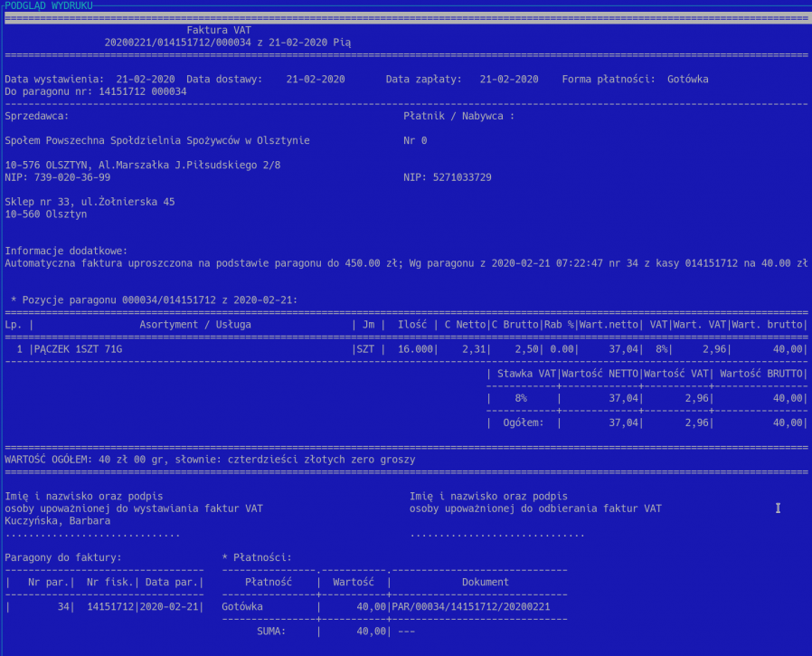Click the Do paragonu nr line
The width and height of the screenshot is (812, 656).
(96, 91)
